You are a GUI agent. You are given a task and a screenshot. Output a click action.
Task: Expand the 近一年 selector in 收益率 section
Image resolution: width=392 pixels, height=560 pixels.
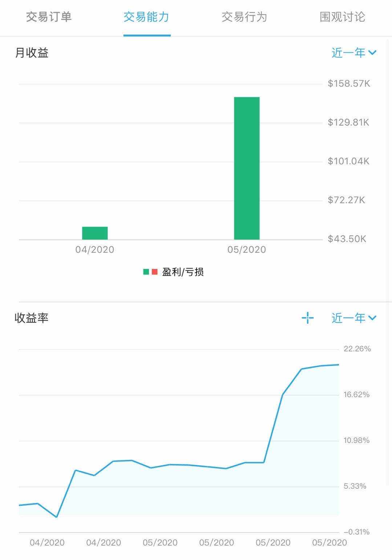tap(353, 318)
